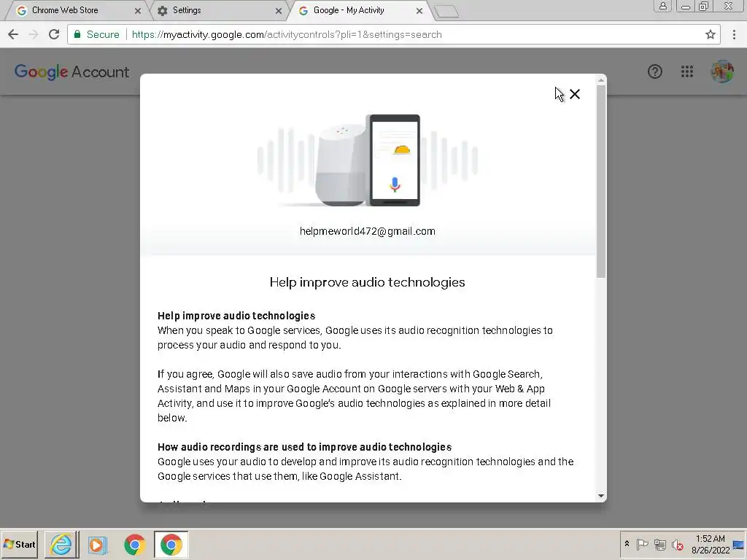Click the Google Account logo
This screenshot has width=747, height=560.
tap(71, 72)
